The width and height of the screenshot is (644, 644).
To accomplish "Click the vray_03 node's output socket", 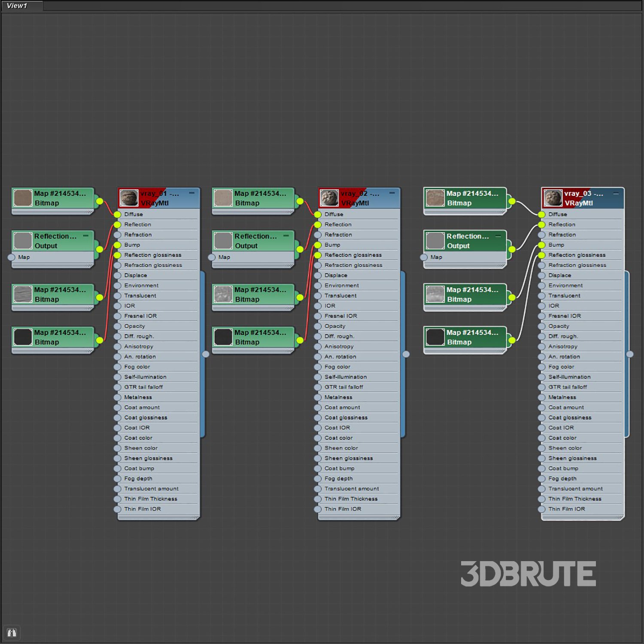I will [630, 354].
